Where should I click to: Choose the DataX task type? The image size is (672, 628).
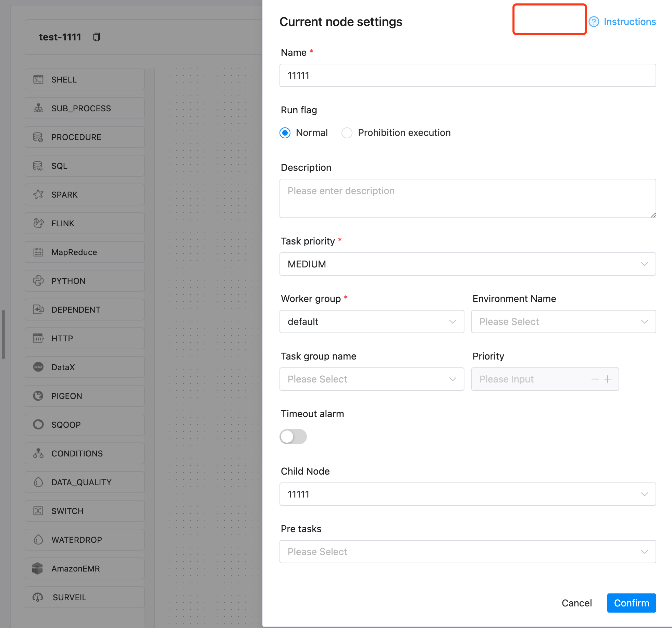tap(84, 367)
